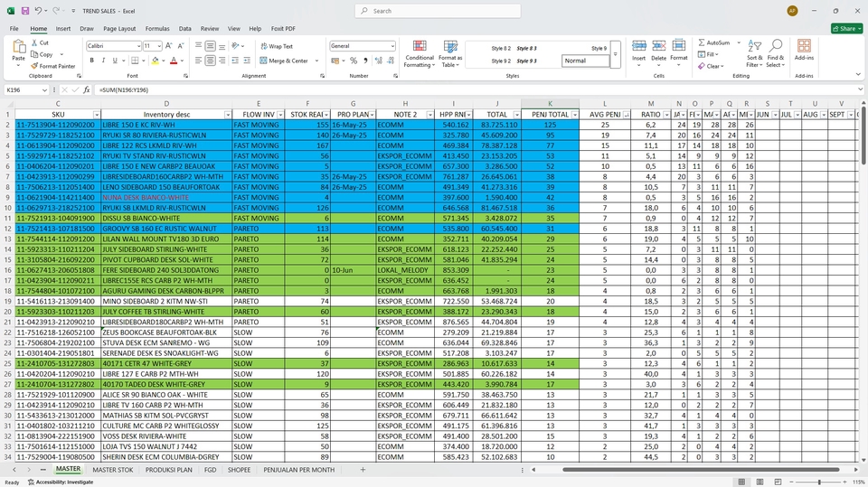
Task: Click the Share button
Action: coord(846,28)
